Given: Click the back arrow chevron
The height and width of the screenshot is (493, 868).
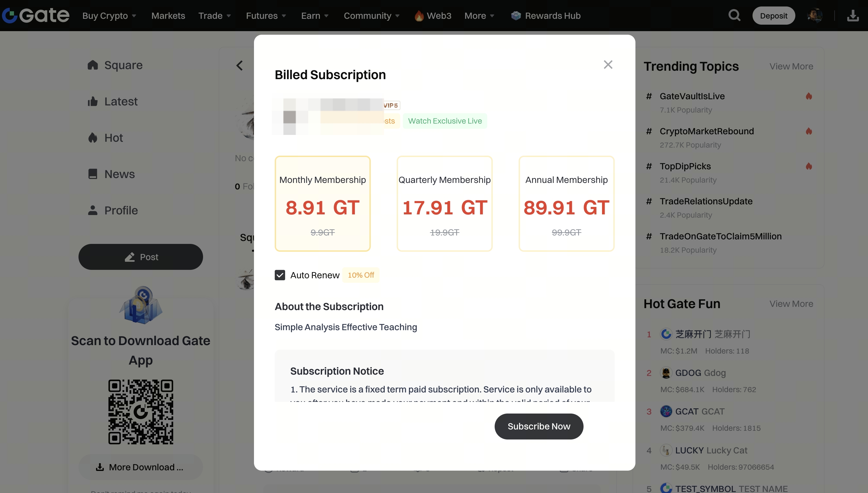Looking at the screenshot, I should click(240, 65).
